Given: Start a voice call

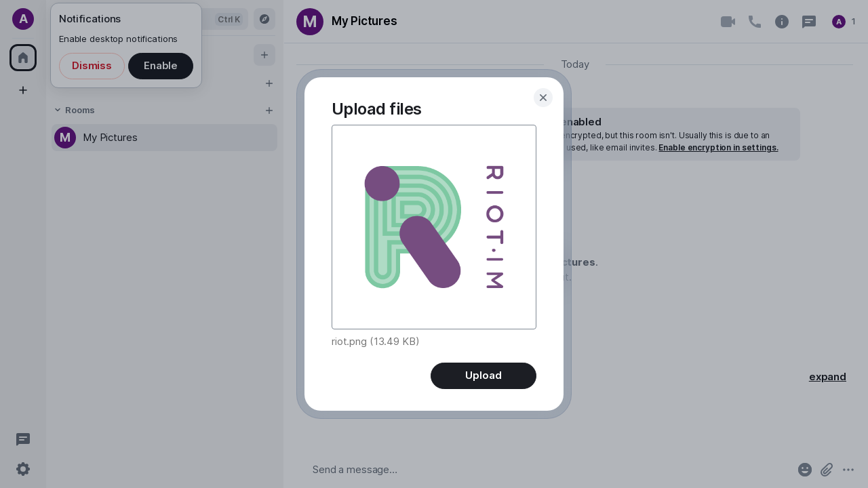Looking at the screenshot, I should (755, 22).
